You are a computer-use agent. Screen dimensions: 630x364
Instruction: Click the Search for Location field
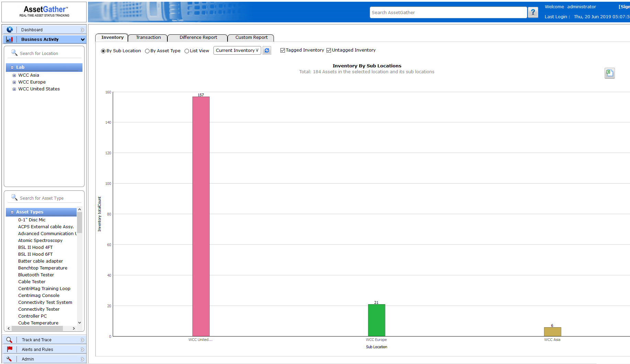coord(50,53)
